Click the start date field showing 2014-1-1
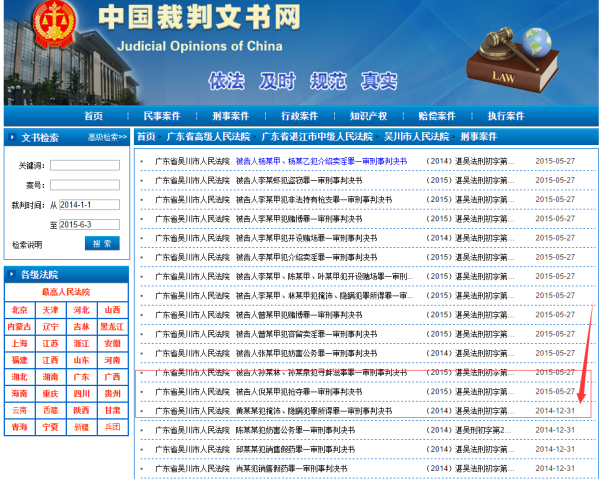The width and height of the screenshot is (600, 479). 89,205
